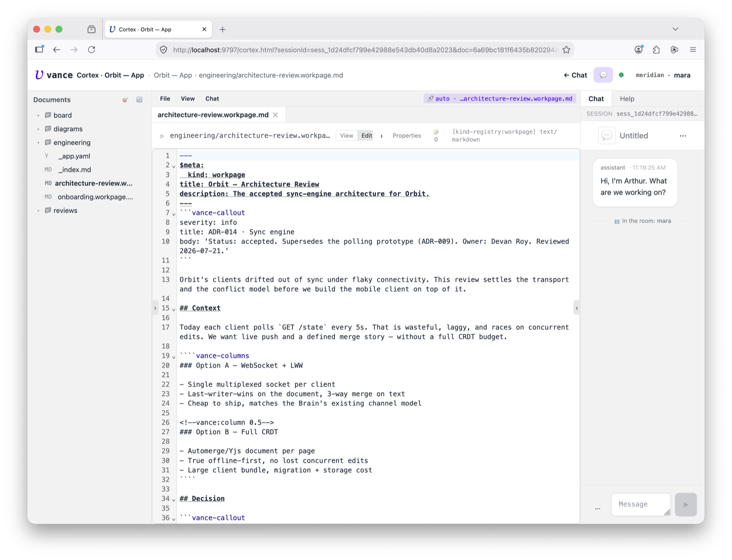Click the Vance logo icon
Viewport: 732px width, 560px height.
click(39, 75)
